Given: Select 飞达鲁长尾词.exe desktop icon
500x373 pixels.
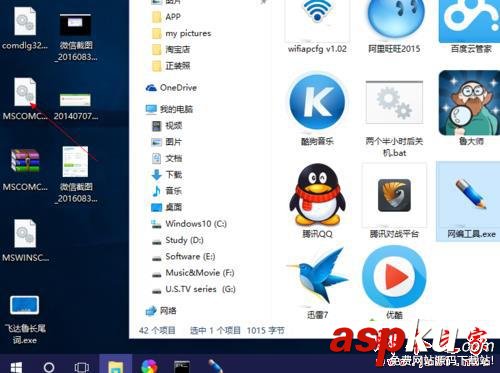Looking at the screenshot, I should click(25, 320).
